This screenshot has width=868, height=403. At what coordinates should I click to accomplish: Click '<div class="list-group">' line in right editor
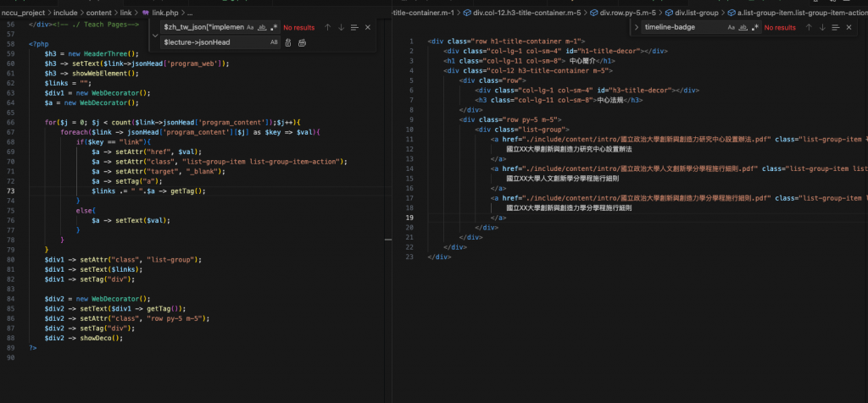(x=522, y=130)
